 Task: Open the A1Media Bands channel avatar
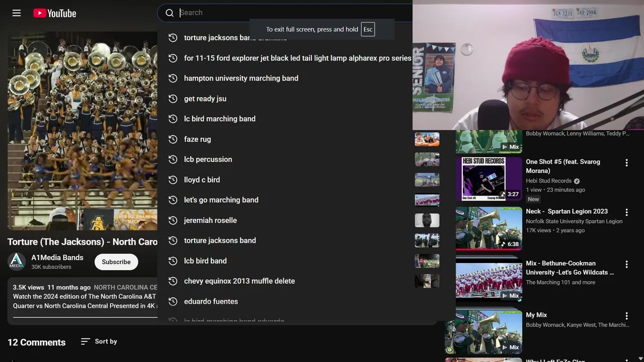click(x=16, y=262)
